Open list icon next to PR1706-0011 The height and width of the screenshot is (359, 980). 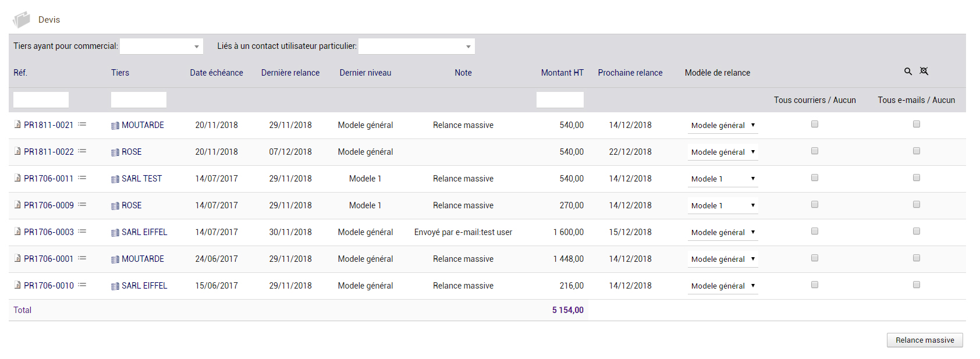click(82, 178)
